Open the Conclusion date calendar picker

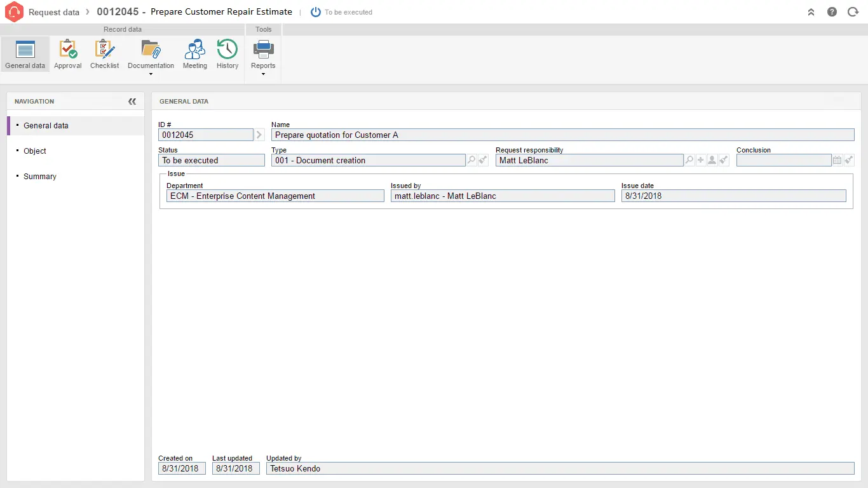click(837, 160)
